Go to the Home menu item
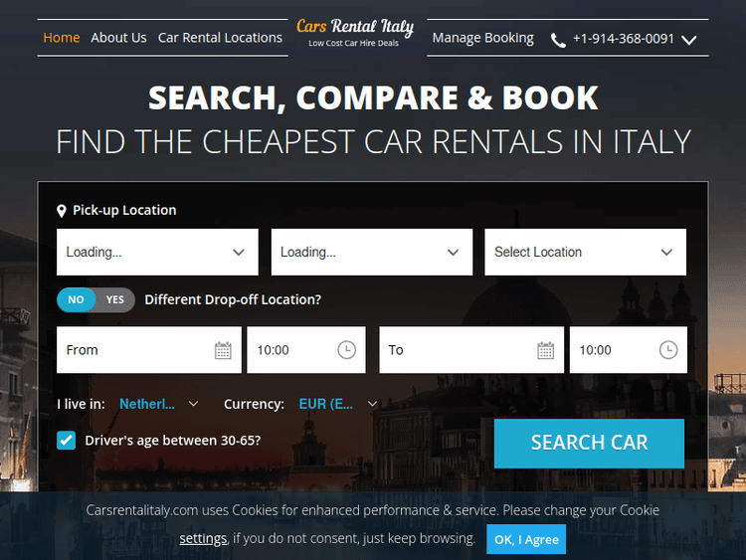The width and height of the screenshot is (746, 560). click(x=62, y=38)
